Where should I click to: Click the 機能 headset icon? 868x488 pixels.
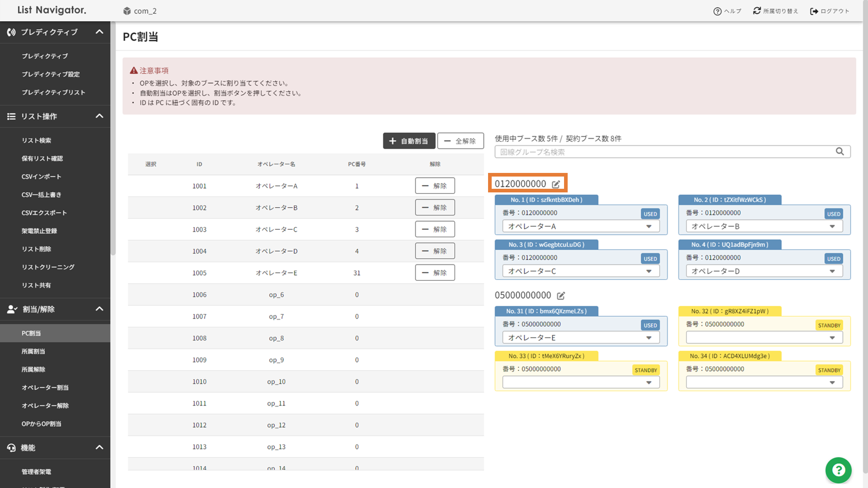point(11,448)
